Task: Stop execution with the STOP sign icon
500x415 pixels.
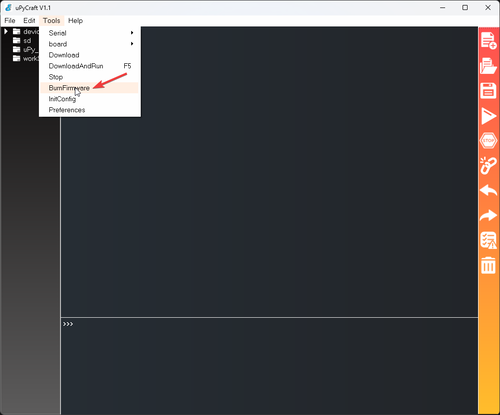Action: [x=488, y=141]
